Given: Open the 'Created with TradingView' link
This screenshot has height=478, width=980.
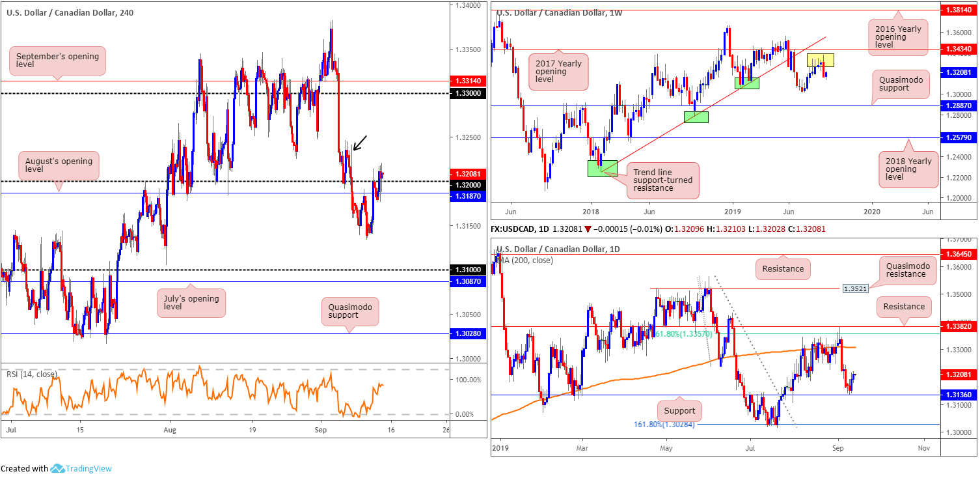Looking at the screenshot, I should (56, 468).
